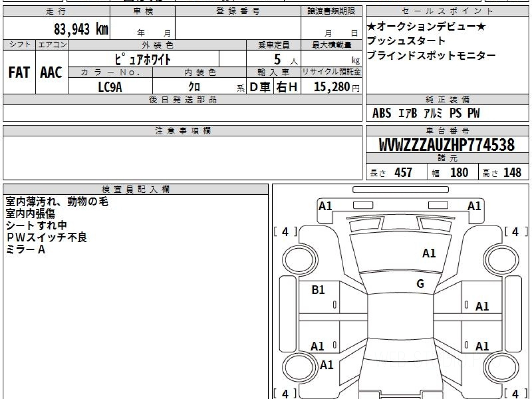Select the D車 value

pyautogui.click(x=260, y=87)
